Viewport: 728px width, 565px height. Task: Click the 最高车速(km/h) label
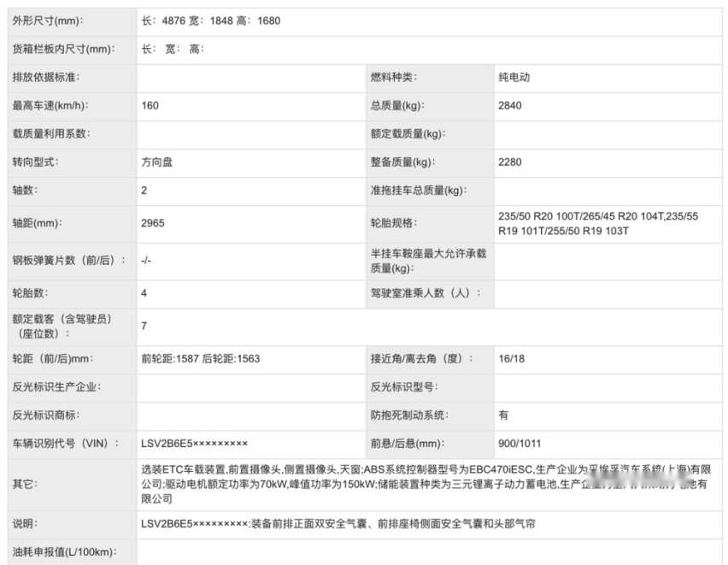(x=50, y=105)
